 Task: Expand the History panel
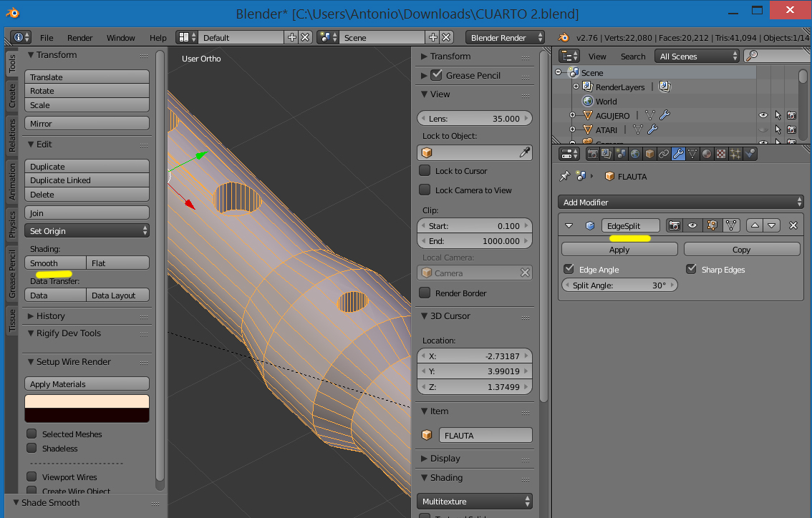coord(50,316)
